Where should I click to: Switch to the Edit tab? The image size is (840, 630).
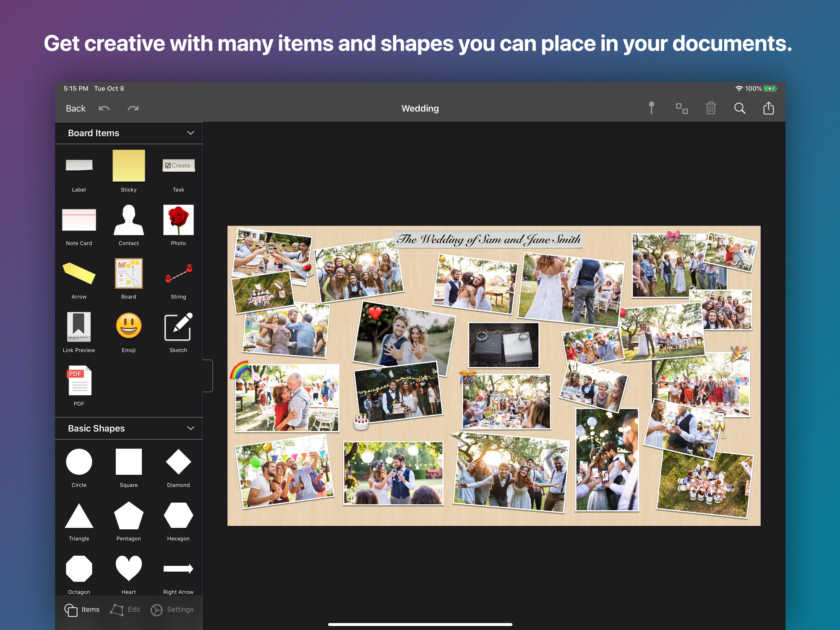(x=126, y=609)
